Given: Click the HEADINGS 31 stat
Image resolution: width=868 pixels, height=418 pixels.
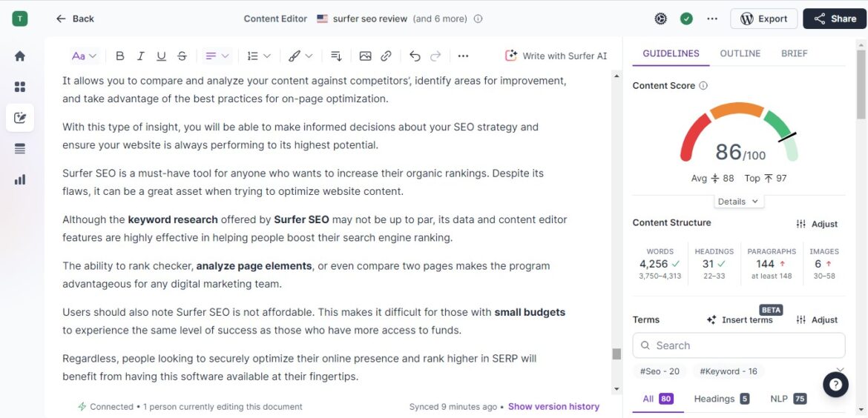Looking at the screenshot, I should click(714, 264).
